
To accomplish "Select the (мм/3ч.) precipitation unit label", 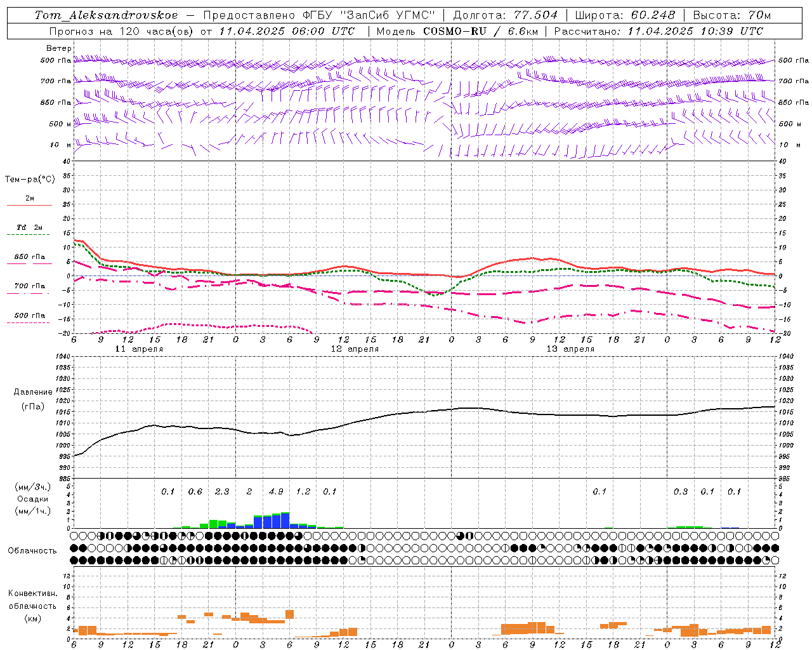I will pos(32,487).
